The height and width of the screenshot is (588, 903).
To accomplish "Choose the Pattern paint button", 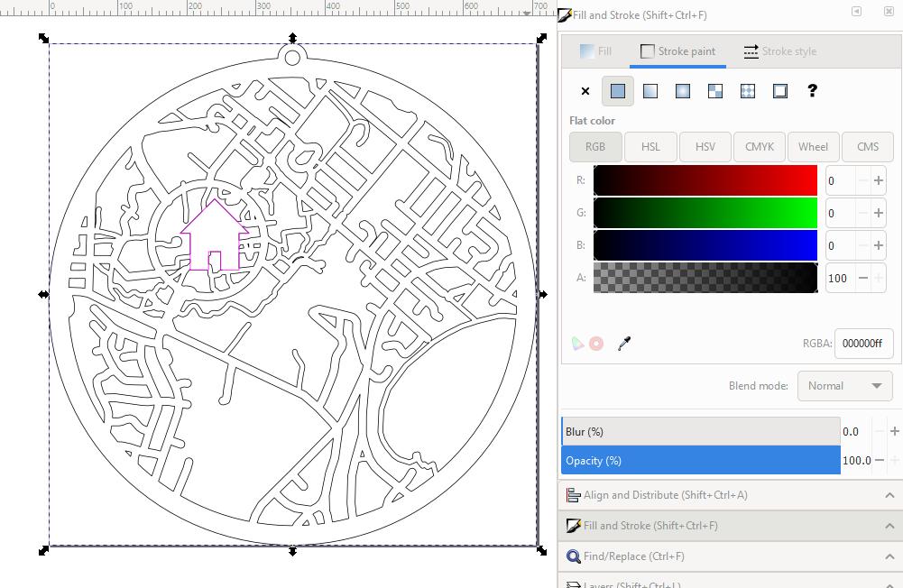I will 748,91.
